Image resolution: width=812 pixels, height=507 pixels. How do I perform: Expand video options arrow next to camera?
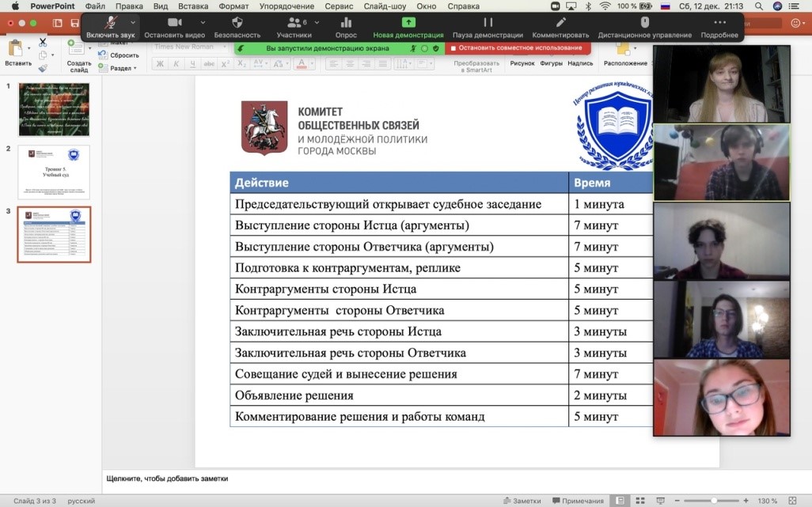click(x=203, y=23)
